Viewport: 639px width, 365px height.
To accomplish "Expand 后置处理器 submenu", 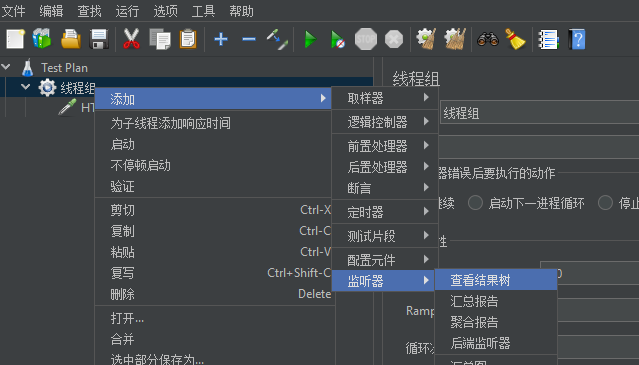I will [385, 167].
